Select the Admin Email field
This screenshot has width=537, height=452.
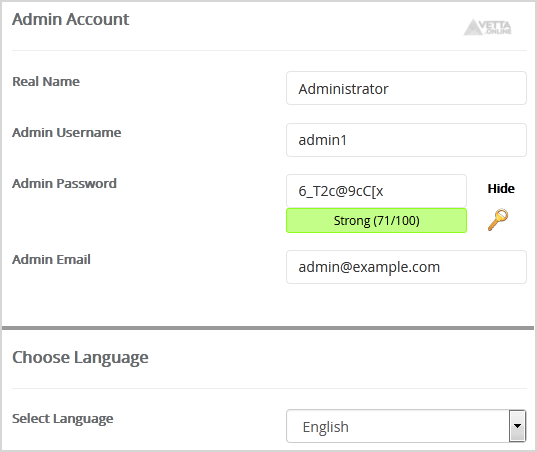(x=406, y=267)
